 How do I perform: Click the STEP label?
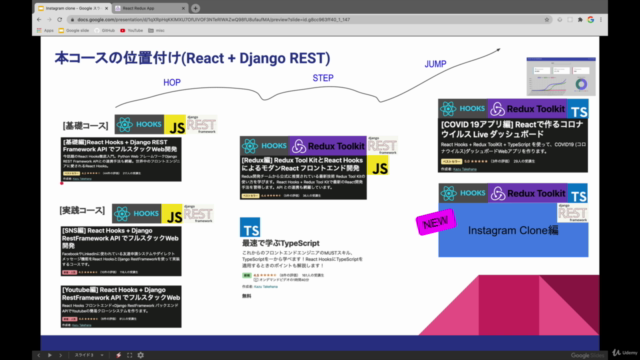(323, 78)
